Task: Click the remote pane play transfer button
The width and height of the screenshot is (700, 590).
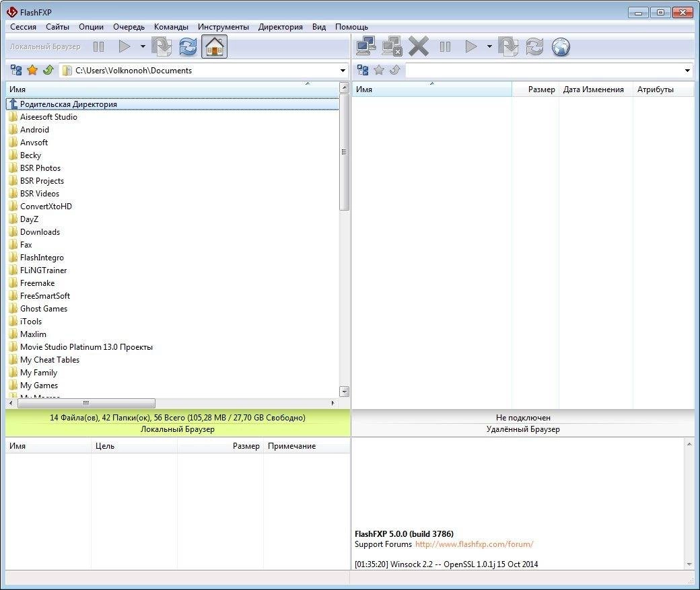Action: click(471, 46)
